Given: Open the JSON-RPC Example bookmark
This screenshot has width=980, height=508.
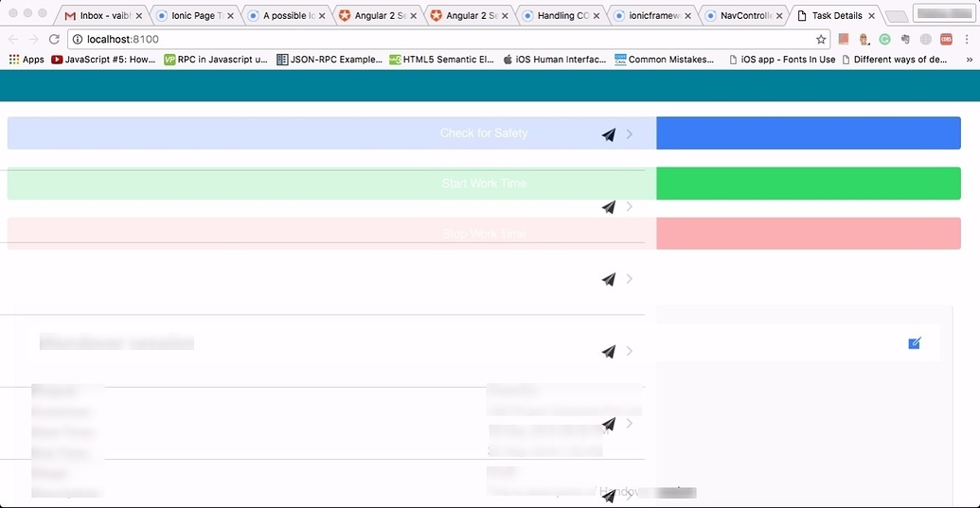Looking at the screenshot, I should point(330,60).
